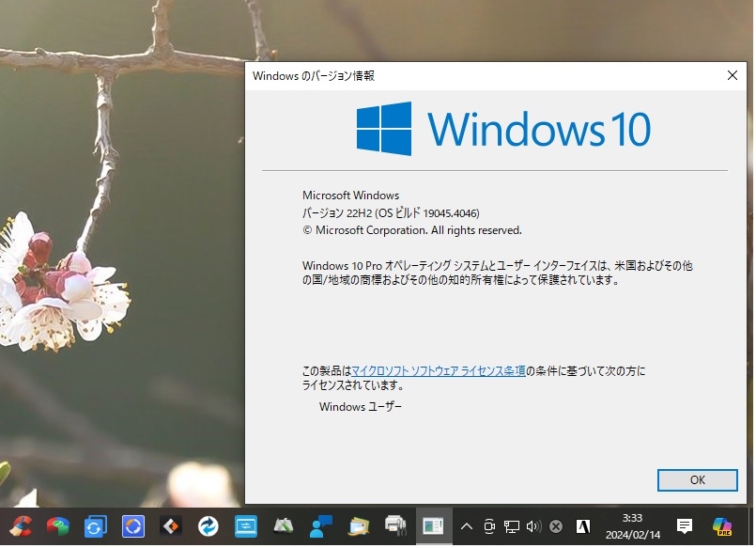Click the dialog title 'Windows のバージョン情報'
Screen dimensions: 756x548
pyautogui.click(x=315, y=76)
